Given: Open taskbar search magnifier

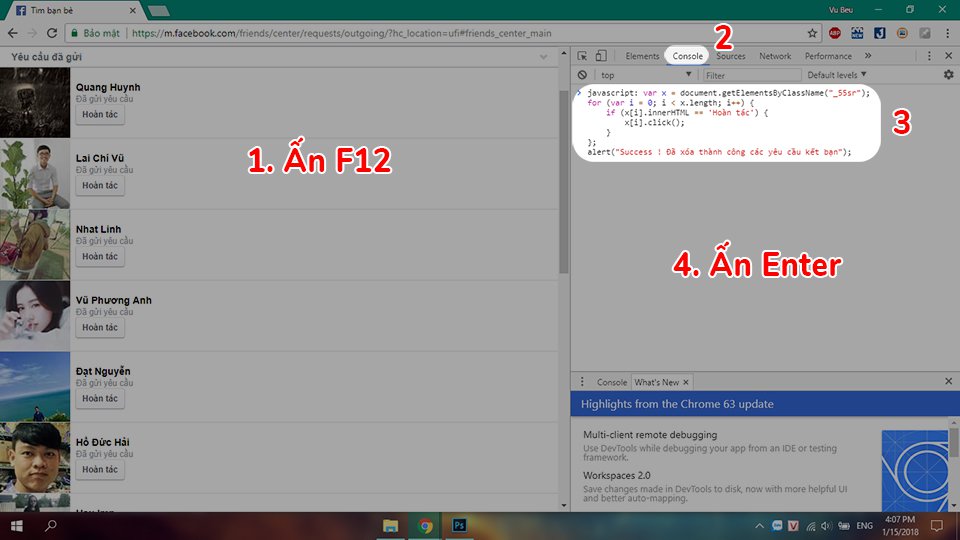Looking at the screenshot, I should point(51,526).
